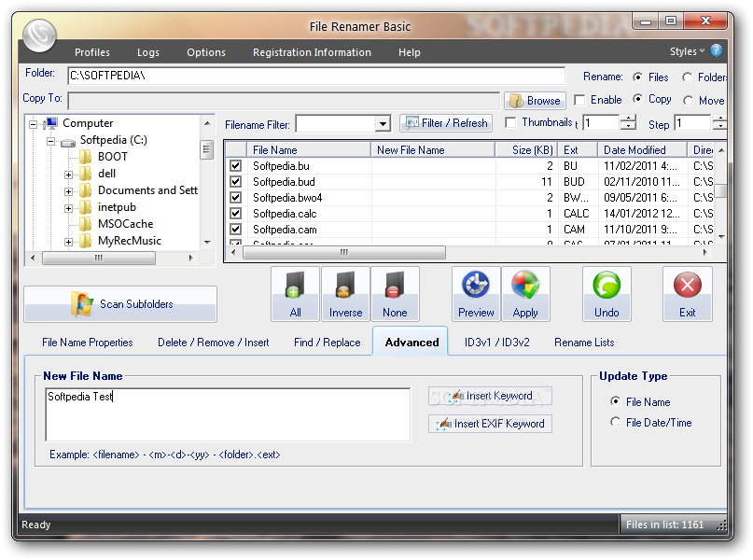Select MyRecMusic folder in tree

click(x=129, y=241)
